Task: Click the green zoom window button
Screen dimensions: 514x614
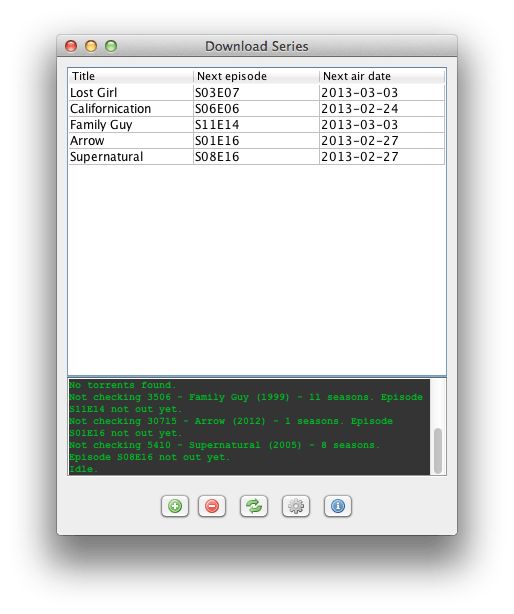Action: click(111, 46)
